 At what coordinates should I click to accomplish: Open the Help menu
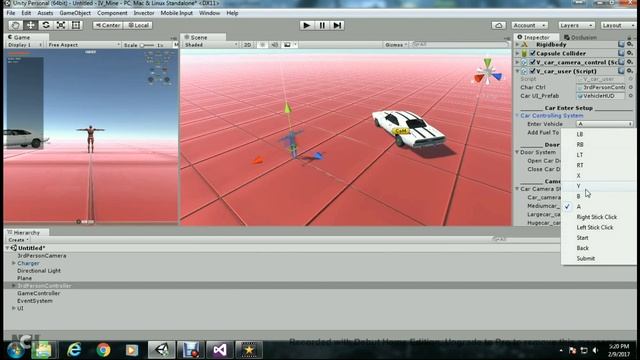coord(232,13)
